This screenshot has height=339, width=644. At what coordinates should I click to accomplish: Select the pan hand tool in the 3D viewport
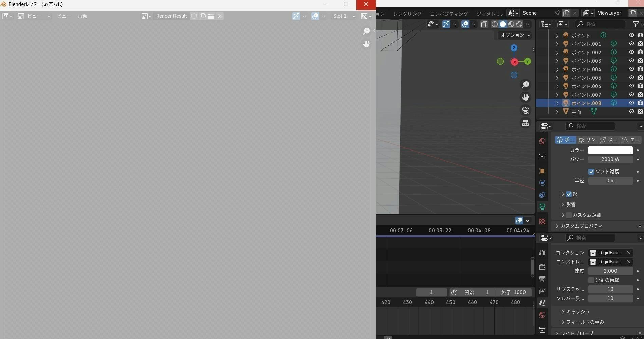click(x=526, y=98)
